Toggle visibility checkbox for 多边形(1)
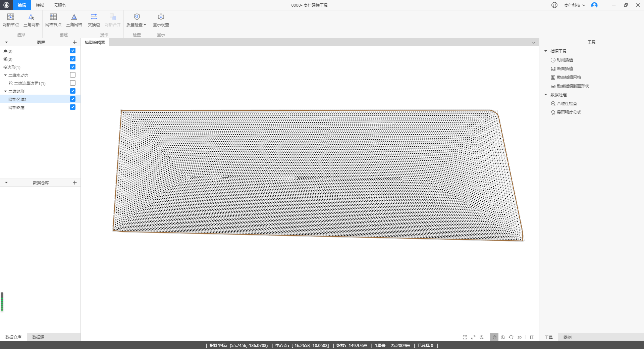This screenshot has height=349, width=644. [73, 67]
